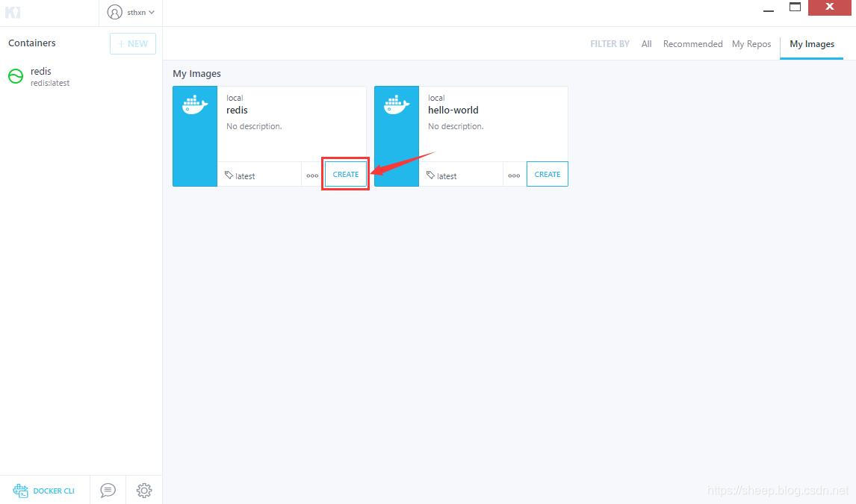This screenshot has height=504, width=856.
Task: Click the My Images section heading
Action: tap(196, 74)
